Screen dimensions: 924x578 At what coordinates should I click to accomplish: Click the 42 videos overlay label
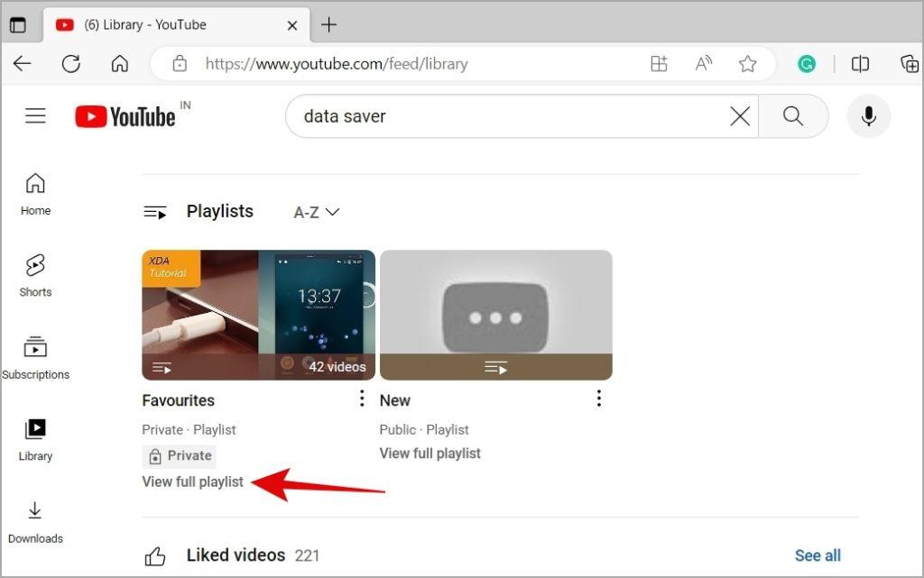pyautogui.click(x=337, y=367)
